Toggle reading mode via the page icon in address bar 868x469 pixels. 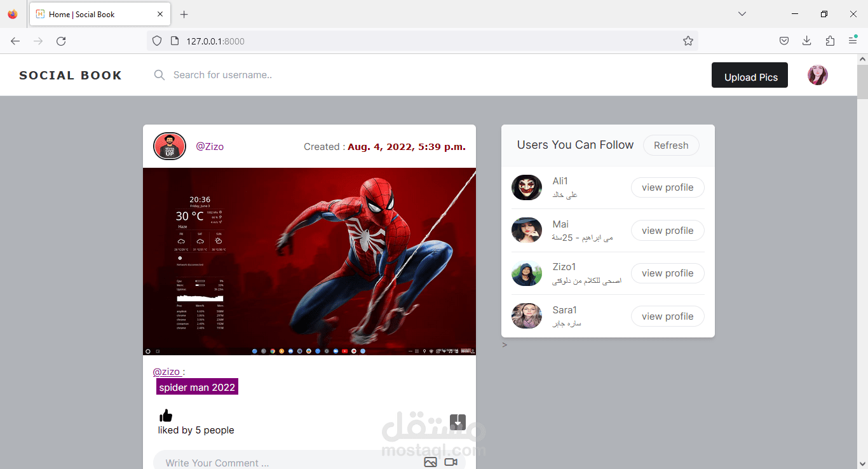173,41
